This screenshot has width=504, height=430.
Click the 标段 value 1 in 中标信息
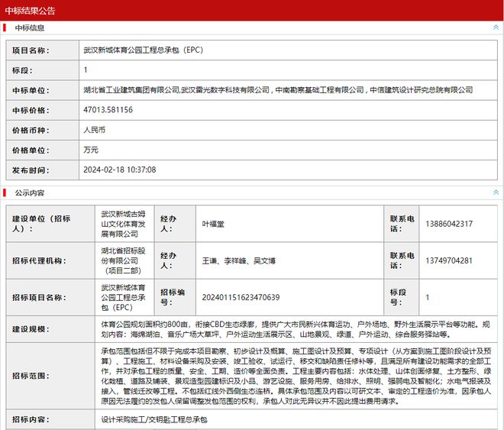tap(86, 70)
